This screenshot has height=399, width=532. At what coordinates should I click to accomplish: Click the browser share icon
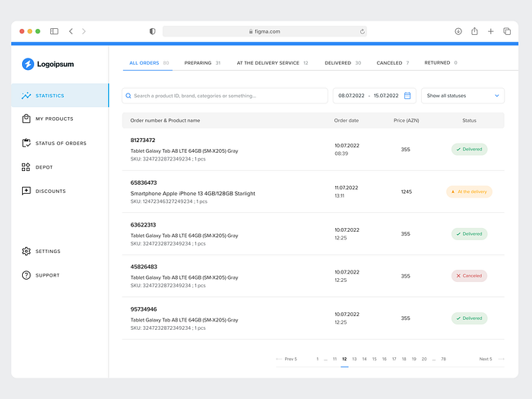pos(474,31)
